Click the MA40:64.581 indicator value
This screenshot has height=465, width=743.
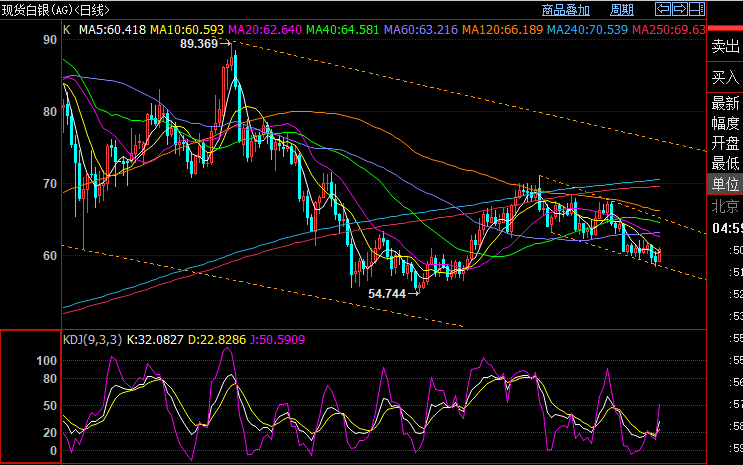coord(343,29)
